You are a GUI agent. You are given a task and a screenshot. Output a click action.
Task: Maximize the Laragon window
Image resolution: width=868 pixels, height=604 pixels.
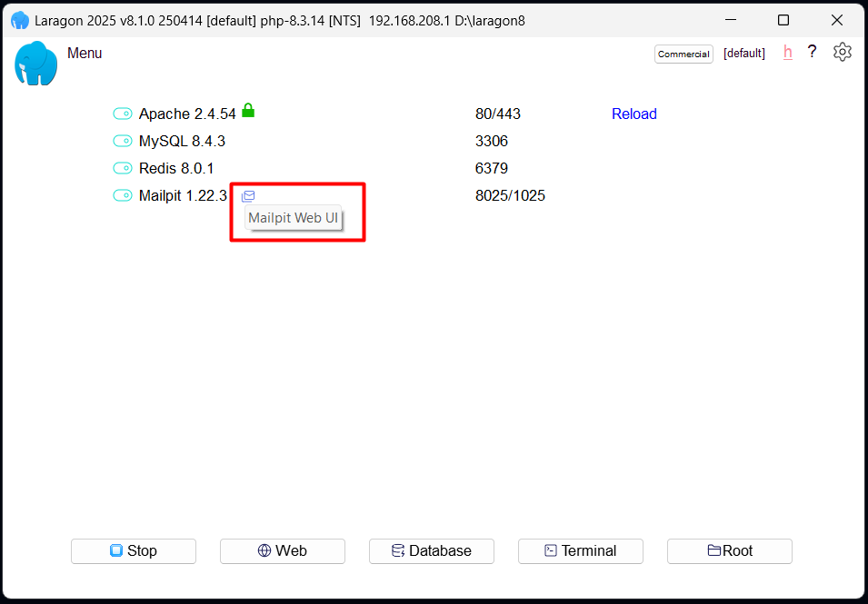(x=783, y=20)
